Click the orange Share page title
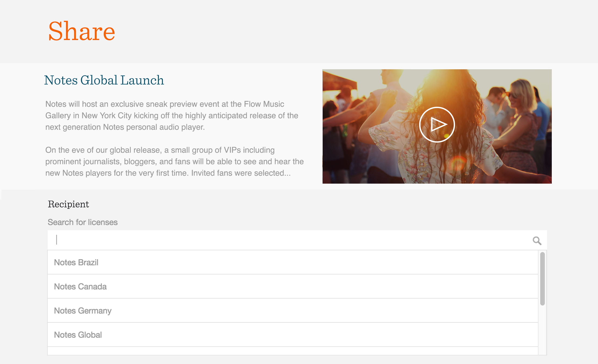This screenshot has height=364, width=598. click(x=82, y=31)
